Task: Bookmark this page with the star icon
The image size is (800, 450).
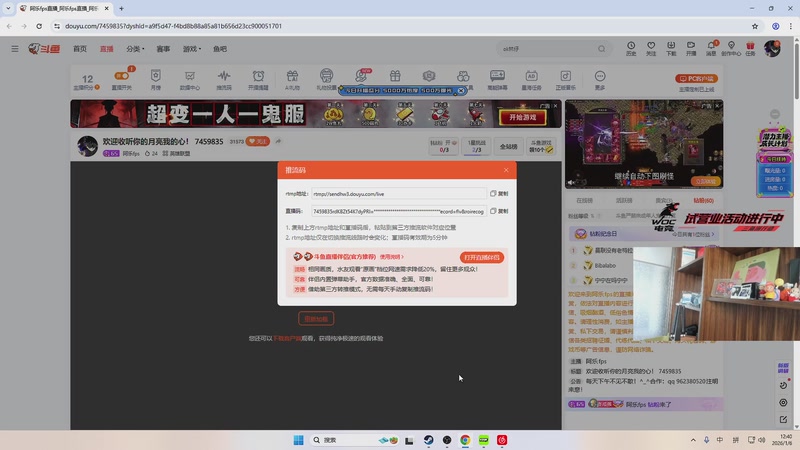Action: pyautogui.click(x=755, y=26)
